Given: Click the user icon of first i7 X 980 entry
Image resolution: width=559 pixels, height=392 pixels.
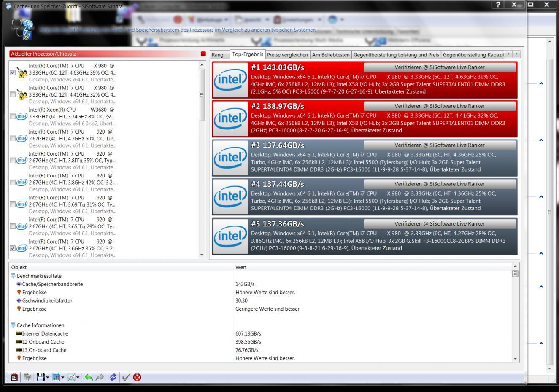Looking at the screenshot, I should [22, 73].
